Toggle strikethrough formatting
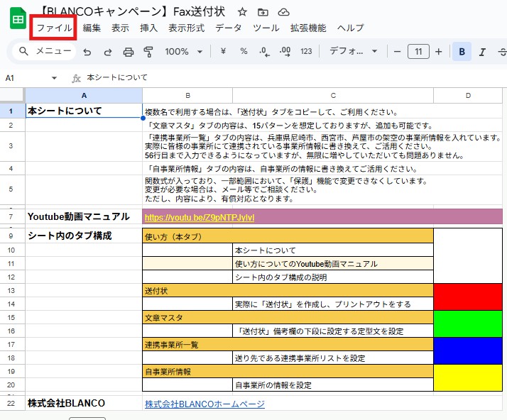Viewport: 507px width, 420px height. click(x=502, y=52)
